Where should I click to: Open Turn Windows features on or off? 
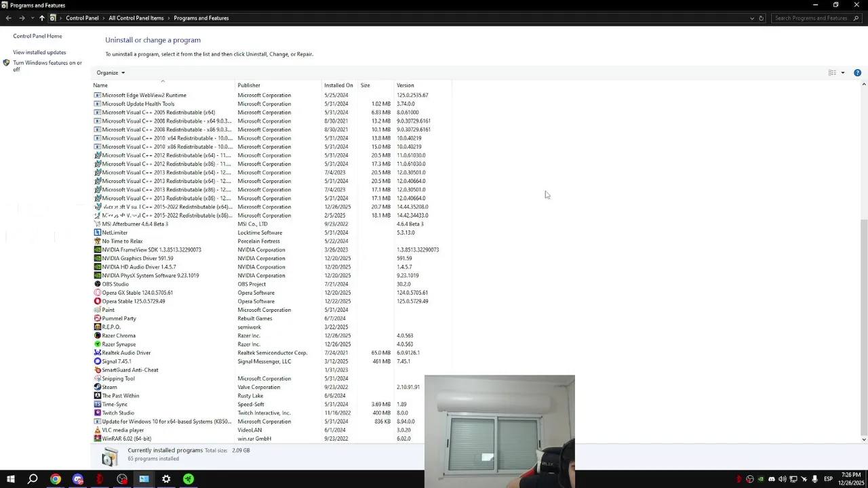click(47, 66)
